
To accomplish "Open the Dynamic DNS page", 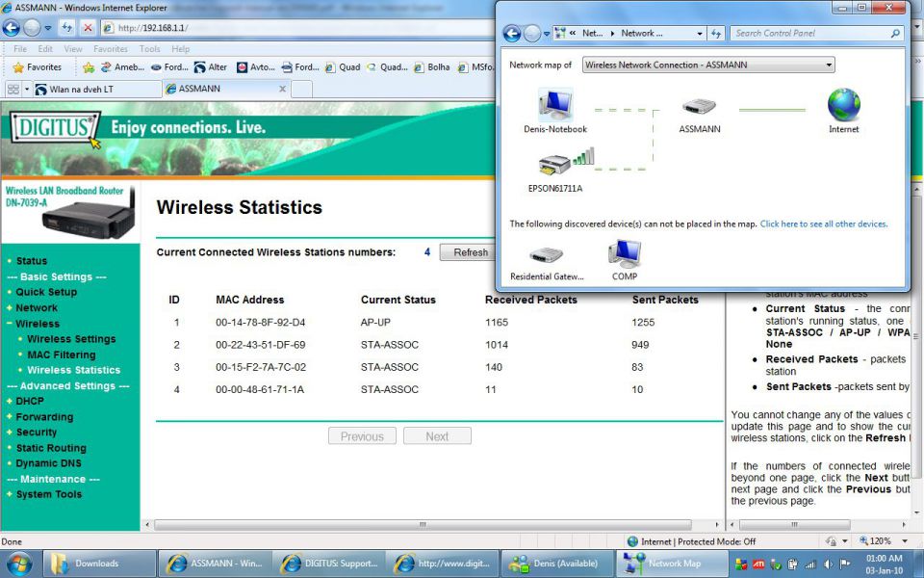I will [x=49, y=463].
